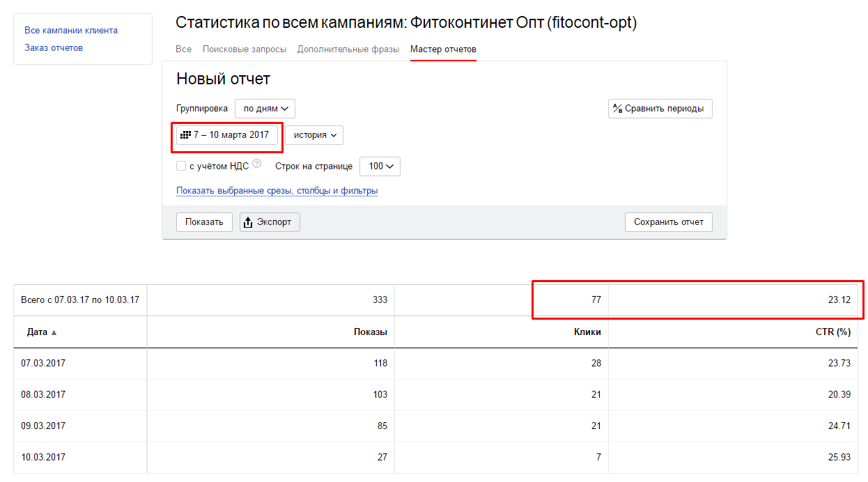Click the compare periods icon

pyautogui.click(x=617, y=109)
